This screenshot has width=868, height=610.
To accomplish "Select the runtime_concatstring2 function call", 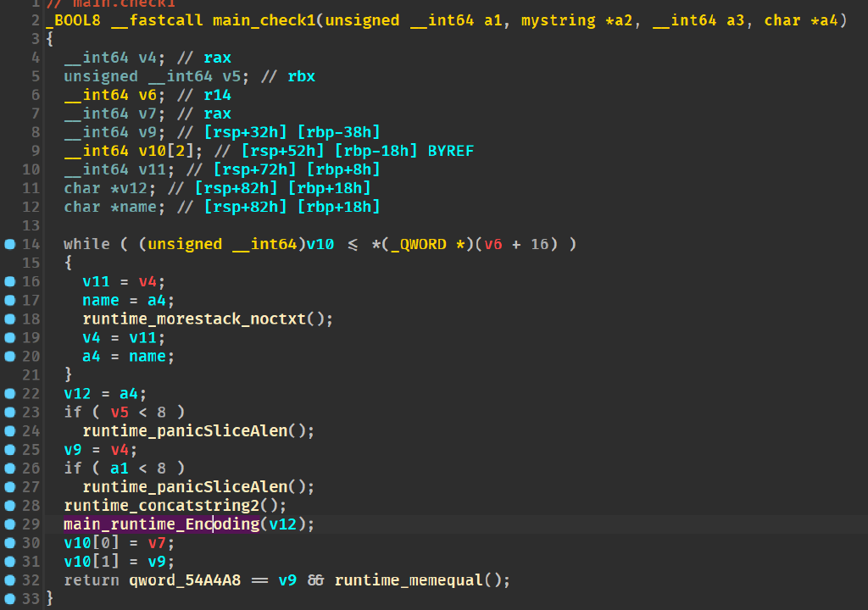I will (x=161, y=506).
